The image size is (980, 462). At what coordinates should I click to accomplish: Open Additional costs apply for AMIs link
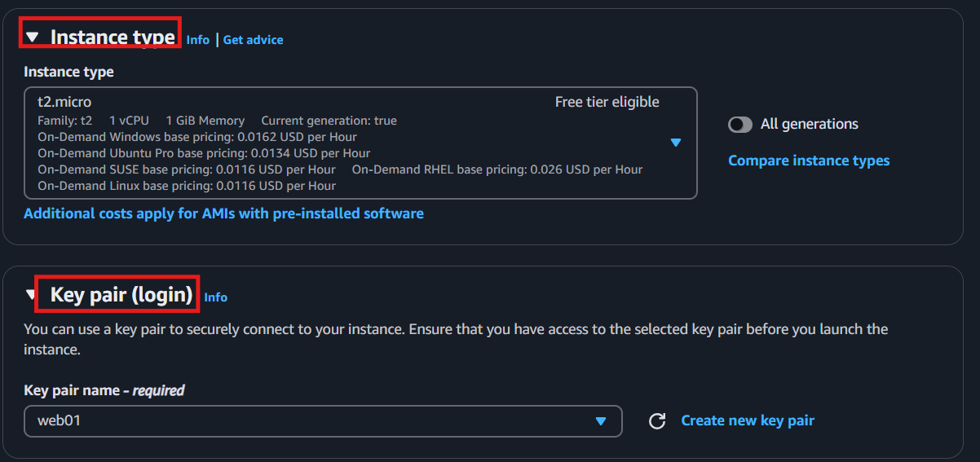coord(223,213)
